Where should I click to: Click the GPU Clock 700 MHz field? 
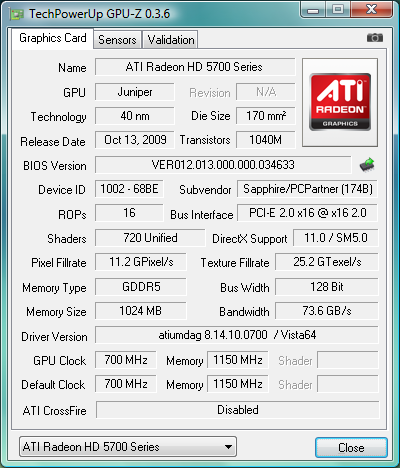click(x=126, y=360)
